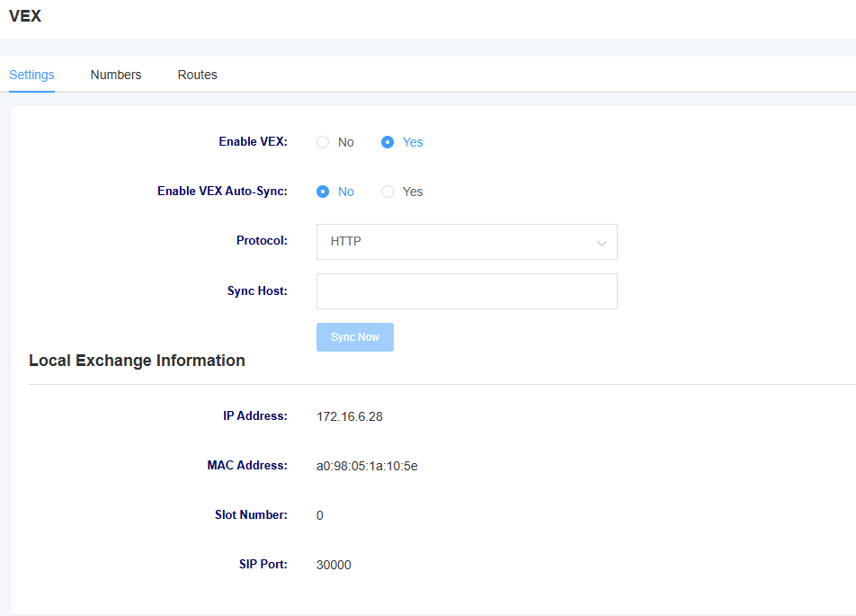856x616 pixels.
Task: Click the Protocol field label
Action: click(262, 240)
